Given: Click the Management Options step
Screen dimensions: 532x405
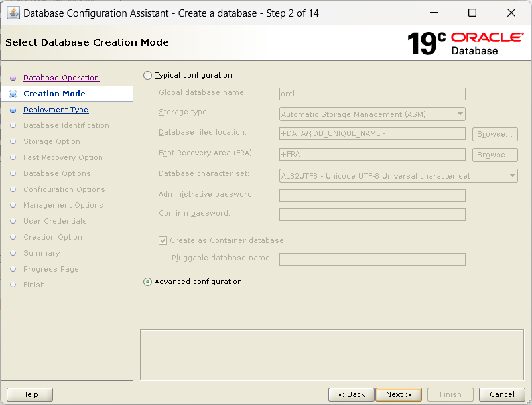Looking at the screenshot, I should click(x=63, y=205).
